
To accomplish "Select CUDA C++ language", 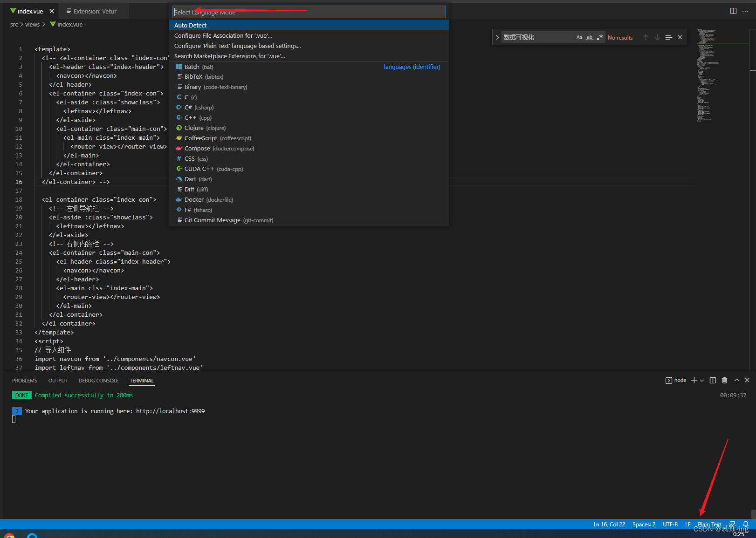I will click(309, 169).
